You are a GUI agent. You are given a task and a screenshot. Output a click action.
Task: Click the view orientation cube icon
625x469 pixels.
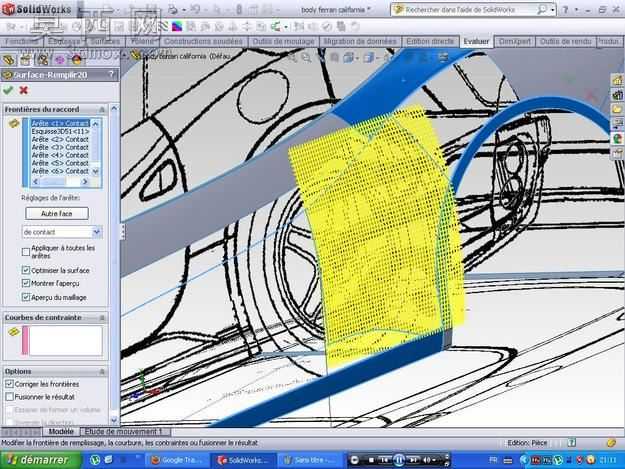tap(348, 58)
